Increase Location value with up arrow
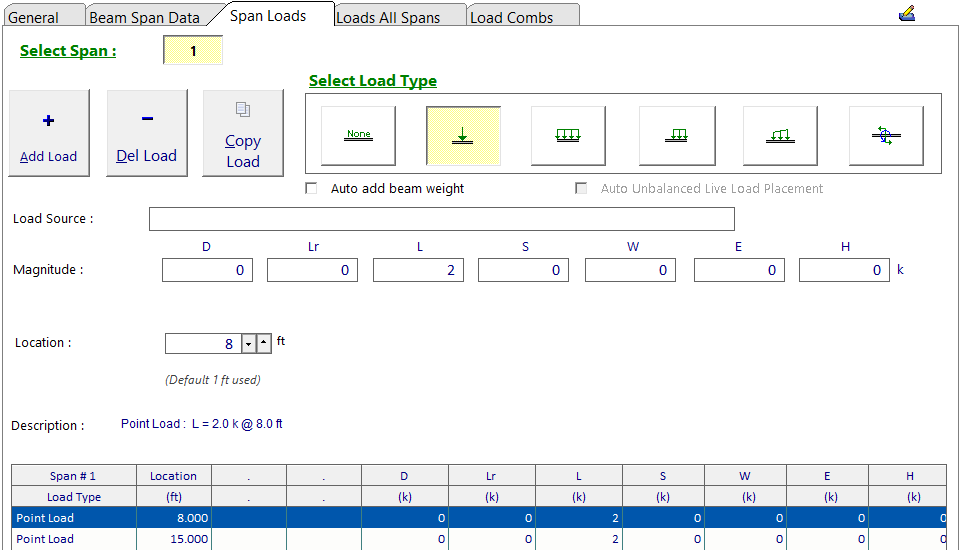This screenshot has height=550, width=962. tap(264, 344)
